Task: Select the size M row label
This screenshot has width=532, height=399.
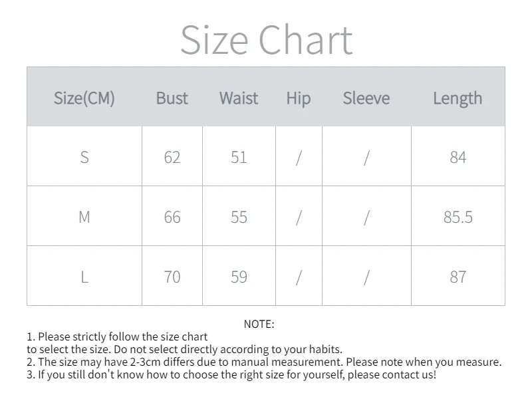Action: tap(84, 217)
